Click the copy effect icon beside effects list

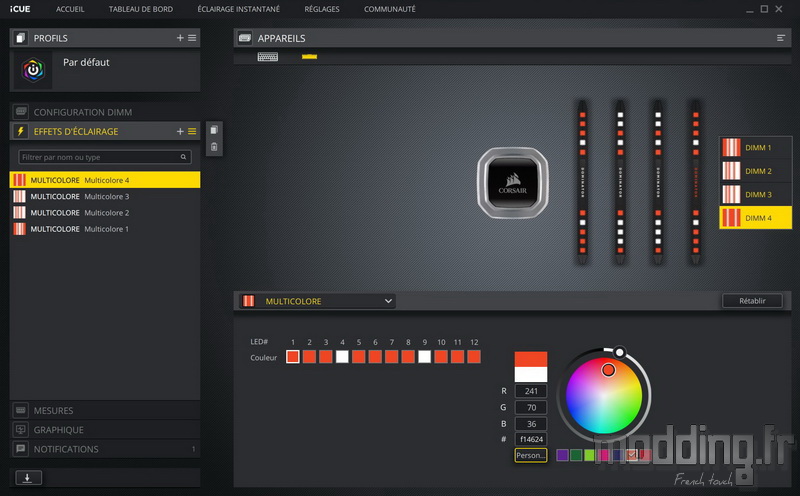[214, 130]
